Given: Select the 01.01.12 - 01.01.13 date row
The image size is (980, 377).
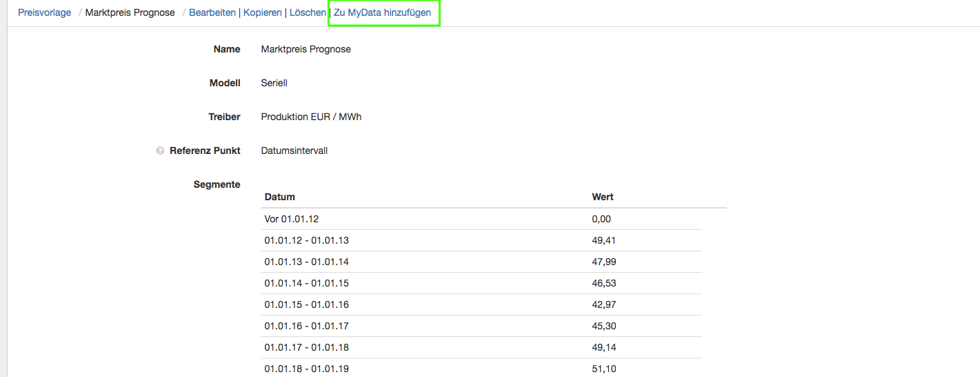Looking at the screenshot, I should pyautogui.click(x=306, y=240).
